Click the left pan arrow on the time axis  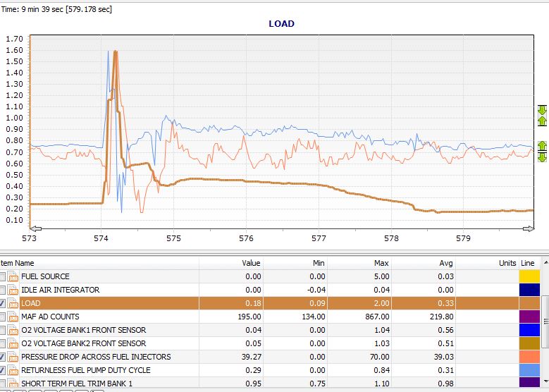click(35, 228)
